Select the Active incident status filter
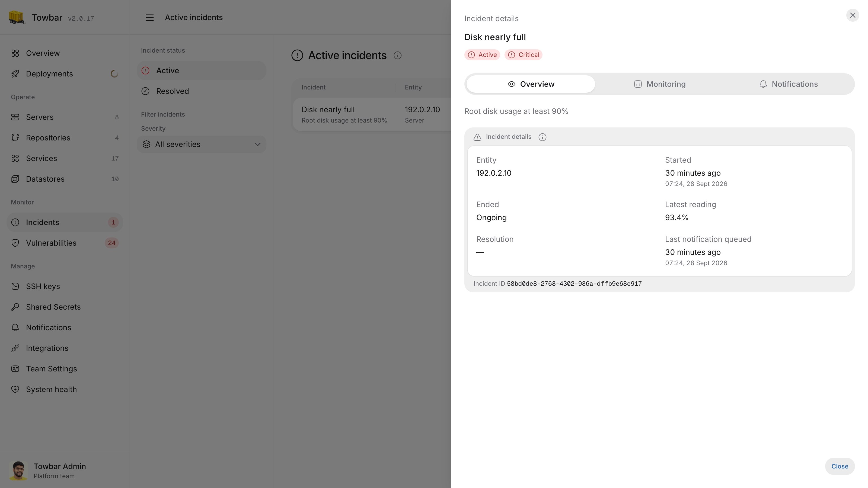This screenshot has width=868, height=488. [202, 70]
